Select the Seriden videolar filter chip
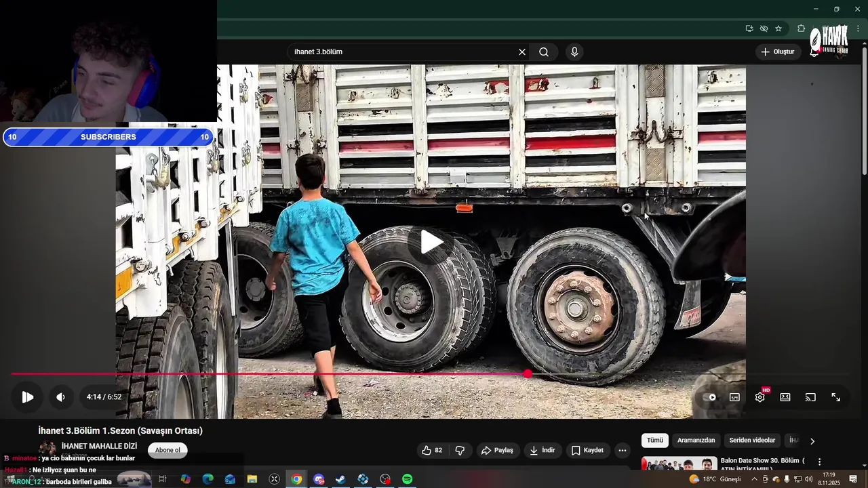868x488 pixels. (x=752, y=441)
